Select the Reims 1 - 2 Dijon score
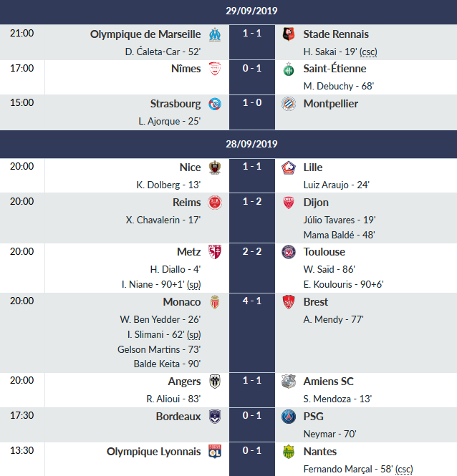The width and height of the screenshot is (457, 476). [x=251, y=202]
